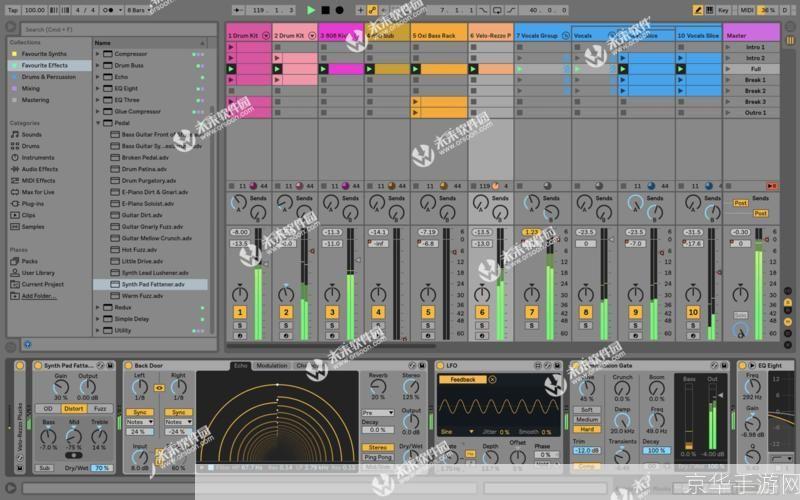Toggle the Echo channel link button

159,388
